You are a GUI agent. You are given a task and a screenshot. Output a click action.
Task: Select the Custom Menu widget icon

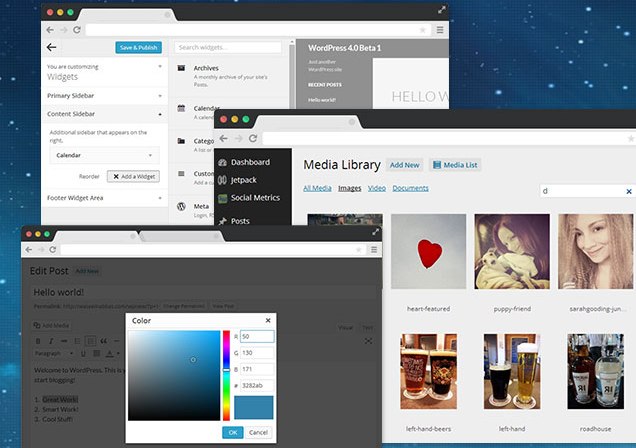(x=181, y=174)
